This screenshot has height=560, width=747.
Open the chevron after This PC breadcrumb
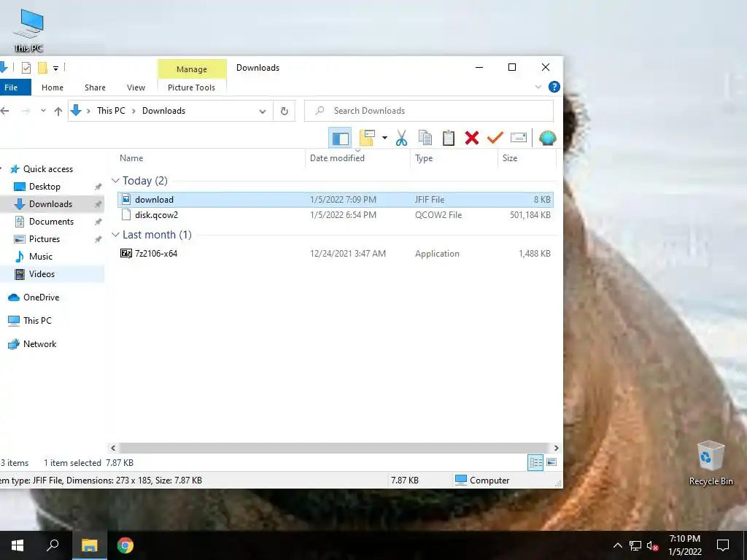tap(134, 111)
